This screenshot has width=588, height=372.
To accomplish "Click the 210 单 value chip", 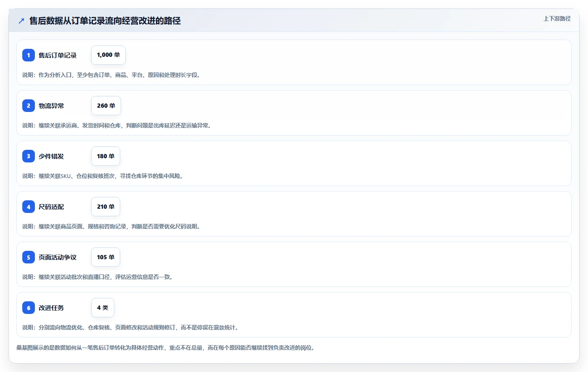I will [105, 207].
